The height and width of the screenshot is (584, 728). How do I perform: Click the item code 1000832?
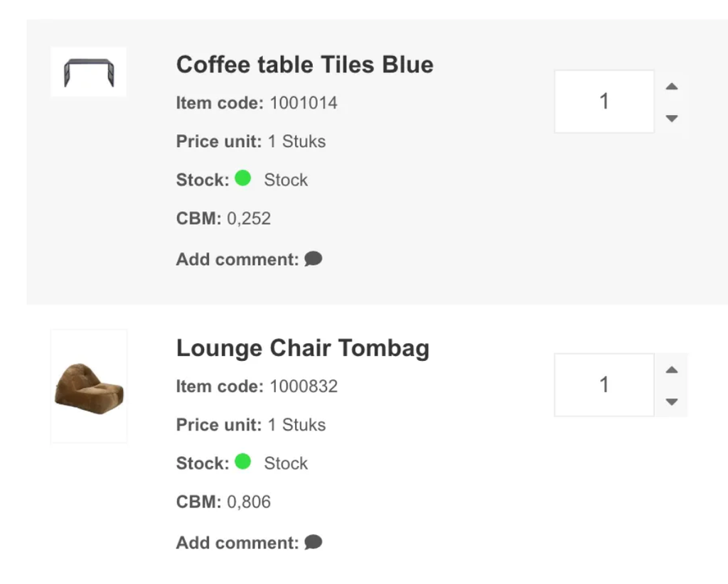303,386
